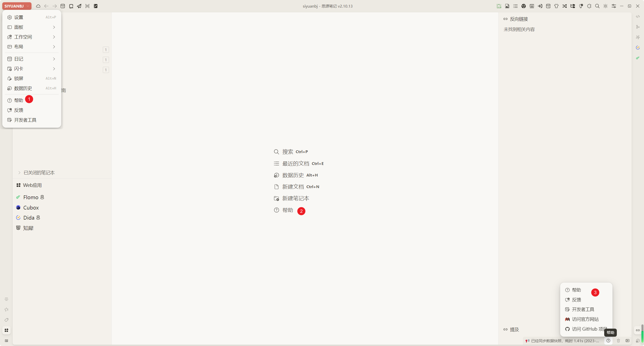Click the T-shirt theme icon
Image resolution: width=644 pixels, height=346 pixels.
[x=556, y=6]
